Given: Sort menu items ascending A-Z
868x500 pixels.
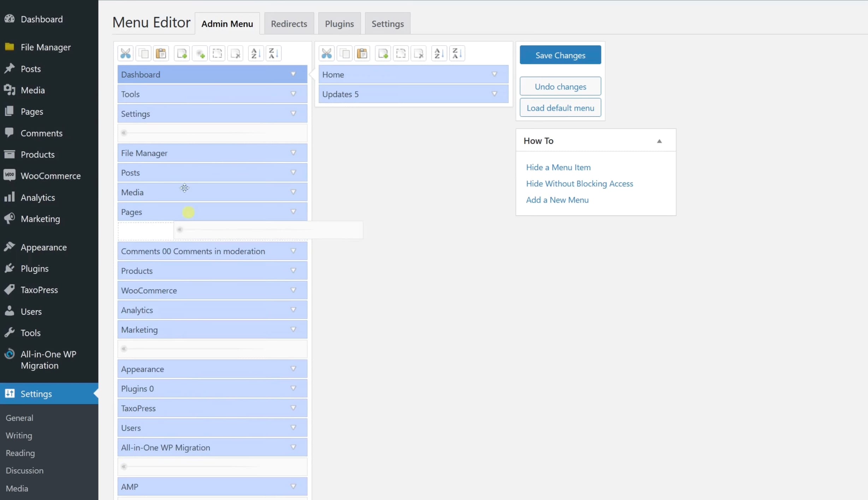Looking at the screenshot, I should (x=256, y=53).
